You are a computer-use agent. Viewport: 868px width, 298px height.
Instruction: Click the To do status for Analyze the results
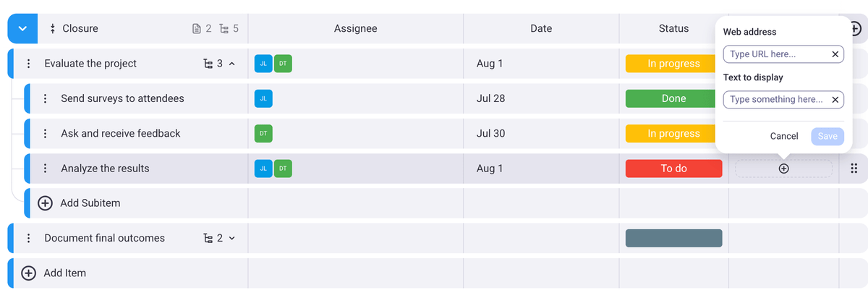coord(673,169)
